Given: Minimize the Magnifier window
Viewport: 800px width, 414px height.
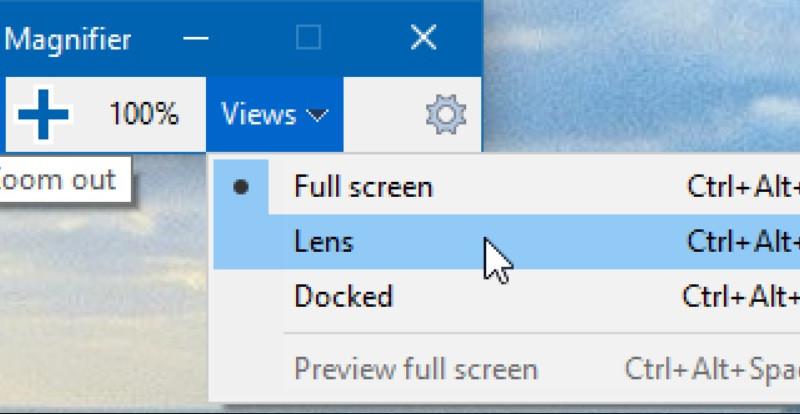Looking at the screenshot, I should [195, 38].
